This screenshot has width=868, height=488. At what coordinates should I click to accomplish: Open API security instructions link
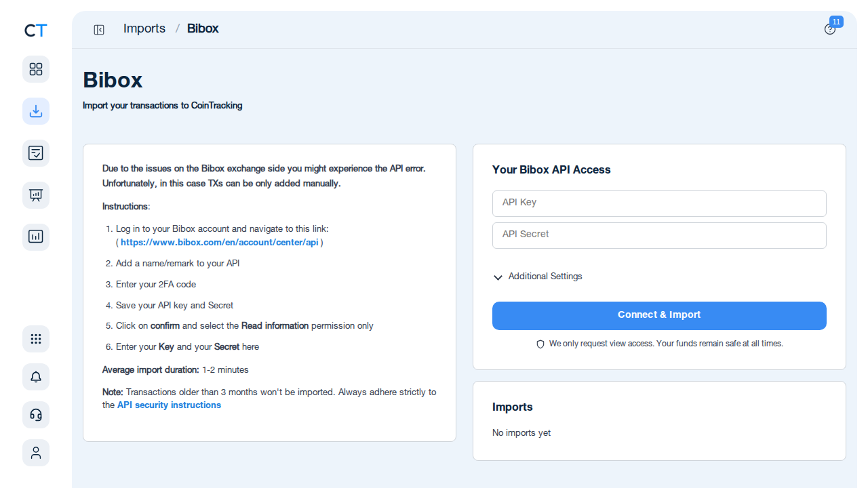tap(169, 405)
